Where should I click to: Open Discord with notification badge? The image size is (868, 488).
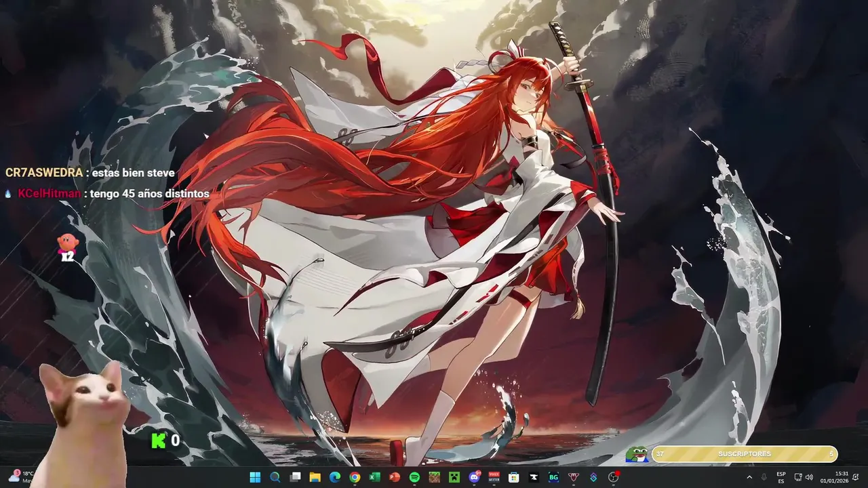(474, 477)
